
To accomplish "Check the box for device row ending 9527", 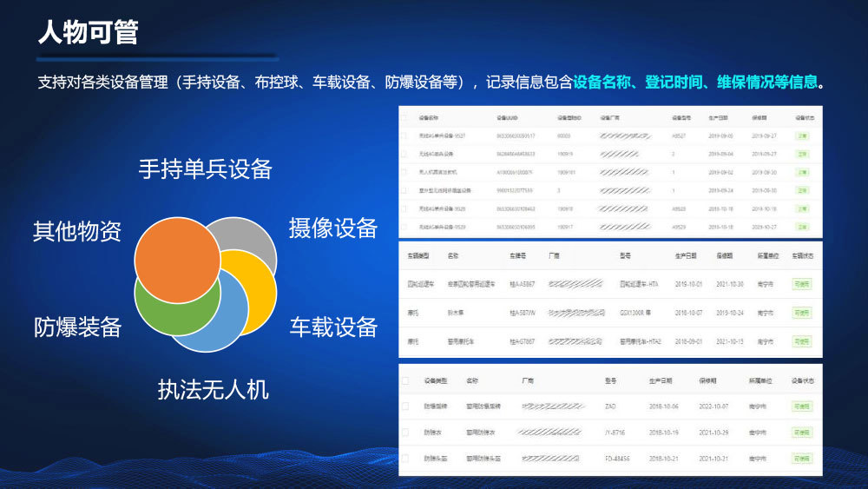I will tap(404, 135).
